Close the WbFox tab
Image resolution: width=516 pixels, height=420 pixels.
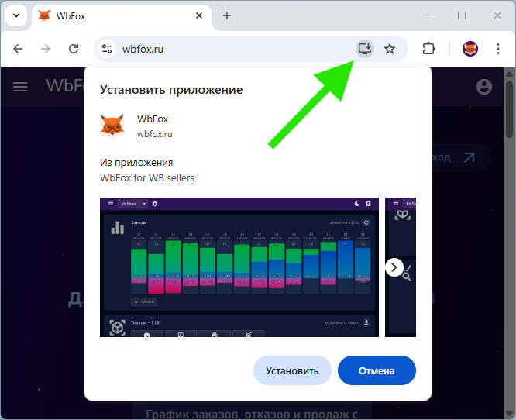198,15
